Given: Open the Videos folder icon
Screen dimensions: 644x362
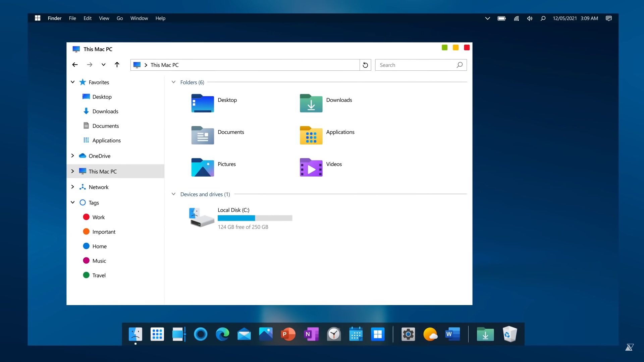Looking at the screenshot, I should [x=311, y=167].
